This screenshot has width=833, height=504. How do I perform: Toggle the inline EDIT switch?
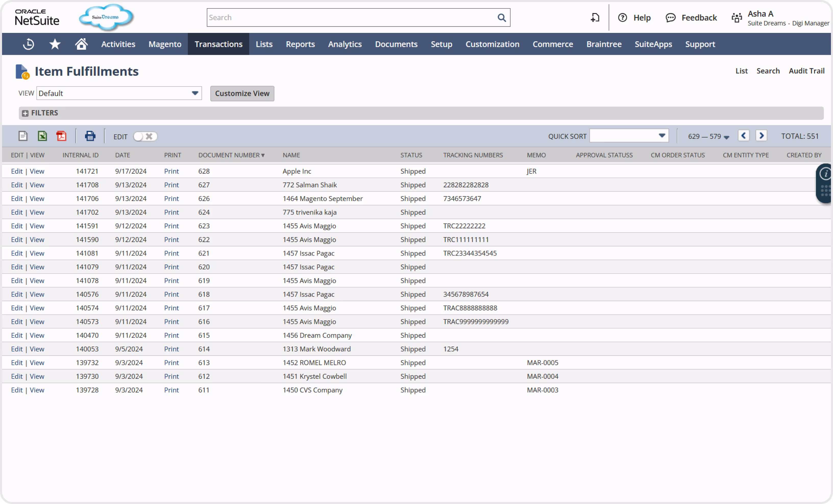pyautogui.click(x=145, y=136)
